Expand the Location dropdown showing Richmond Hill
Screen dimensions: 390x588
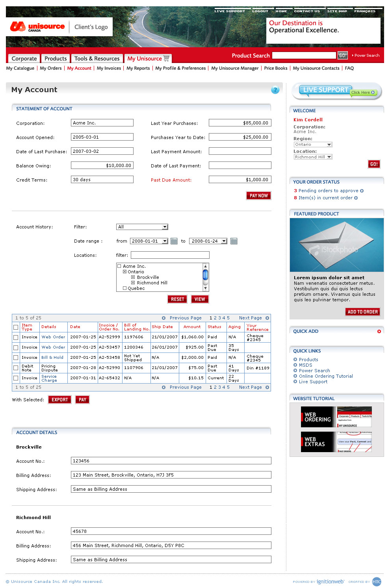pos(329,157)
